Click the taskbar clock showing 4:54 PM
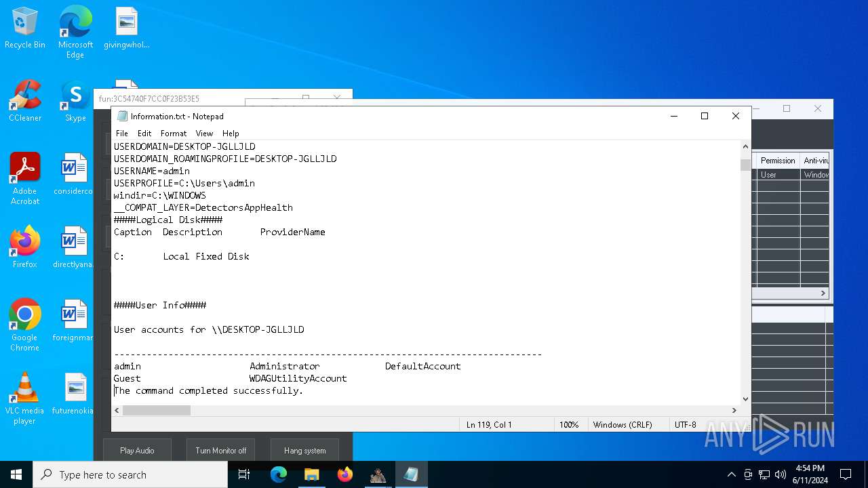Viewport: 868px width, 488px height. point(810,474)
